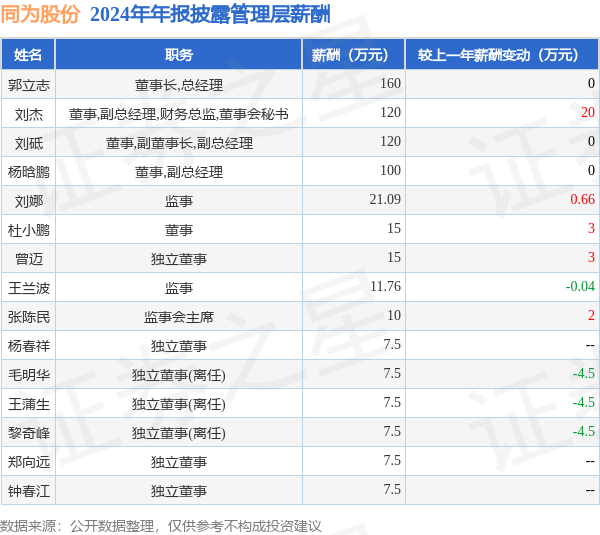Select the name cell 刘砥
Viewport: 600px width, 535px height.
(x=29, y=143)
